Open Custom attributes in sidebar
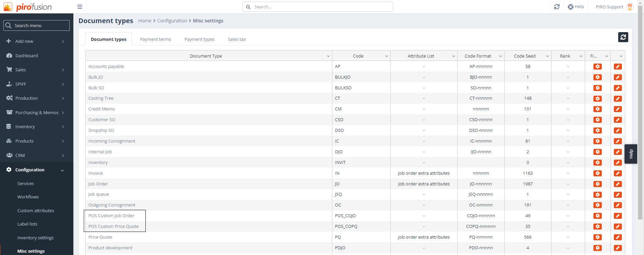This screenshot has width=644, height=255. (36, 210)
